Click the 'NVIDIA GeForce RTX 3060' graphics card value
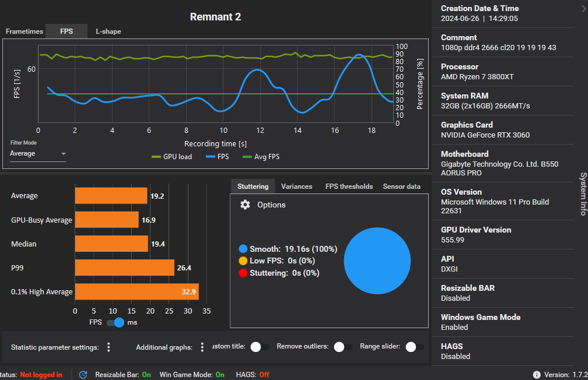This screenshot has height=380, width=588. click(485, 135)
